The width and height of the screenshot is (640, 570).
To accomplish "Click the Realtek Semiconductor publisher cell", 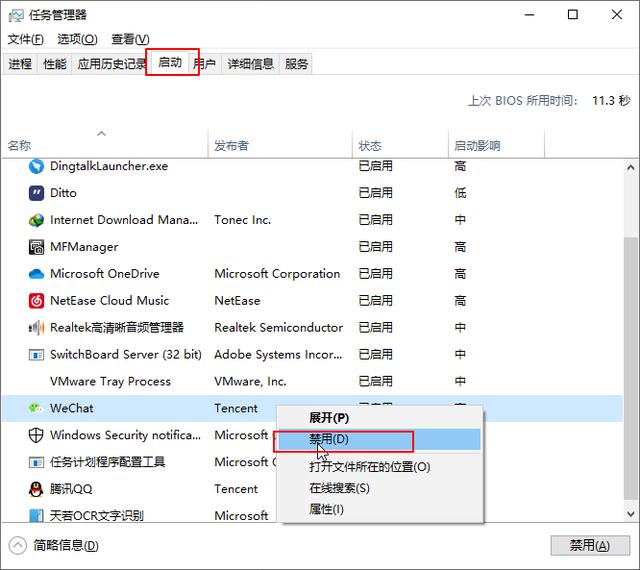I will coord(279,328).
